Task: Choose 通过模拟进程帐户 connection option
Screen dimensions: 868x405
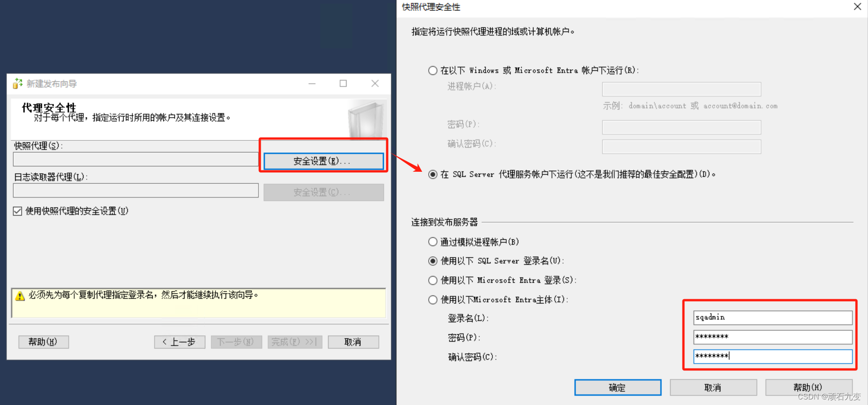Action: point(432,242)
